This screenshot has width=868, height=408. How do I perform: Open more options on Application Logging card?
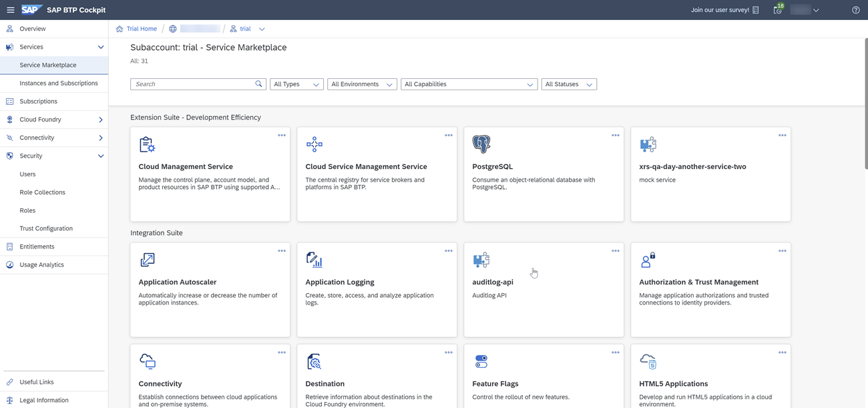click(x=449, y=251)
